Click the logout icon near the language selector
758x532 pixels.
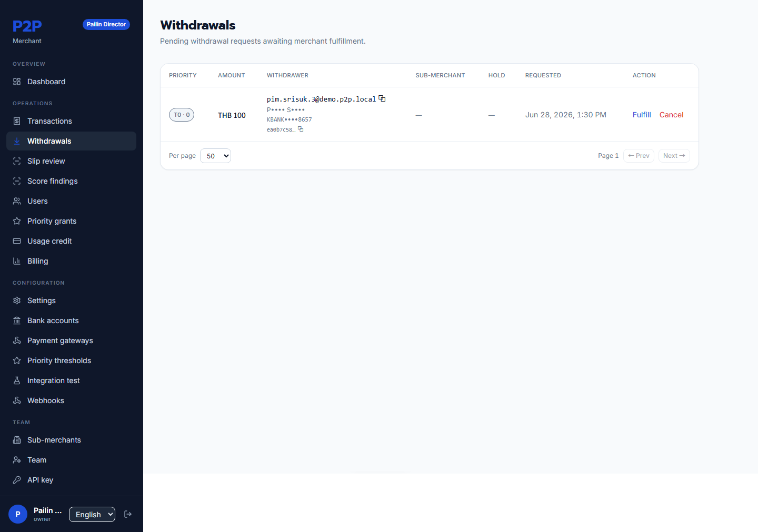128,514
